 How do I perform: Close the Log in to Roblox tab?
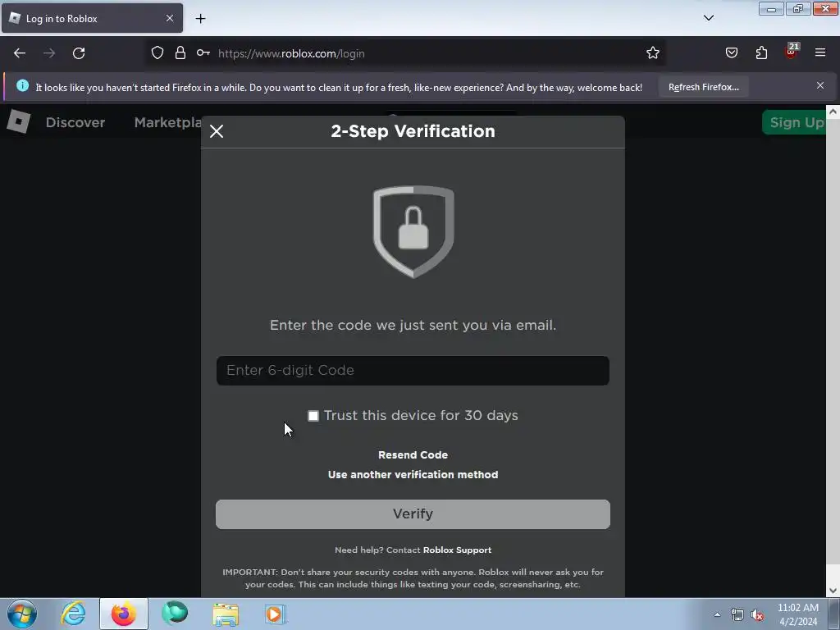(169, 18)
